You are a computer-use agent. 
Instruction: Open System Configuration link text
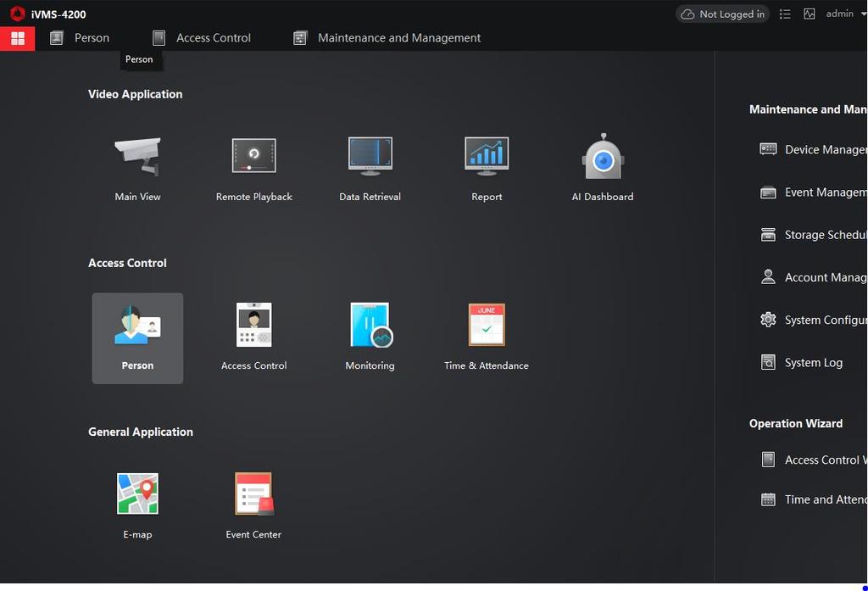826,321
